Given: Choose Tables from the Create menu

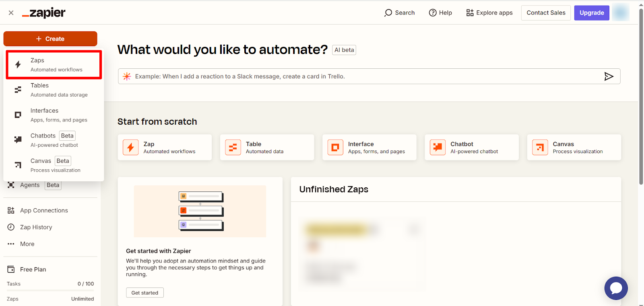Looking at the screenshot, I should pyautogui.click(x=54, y=90).
